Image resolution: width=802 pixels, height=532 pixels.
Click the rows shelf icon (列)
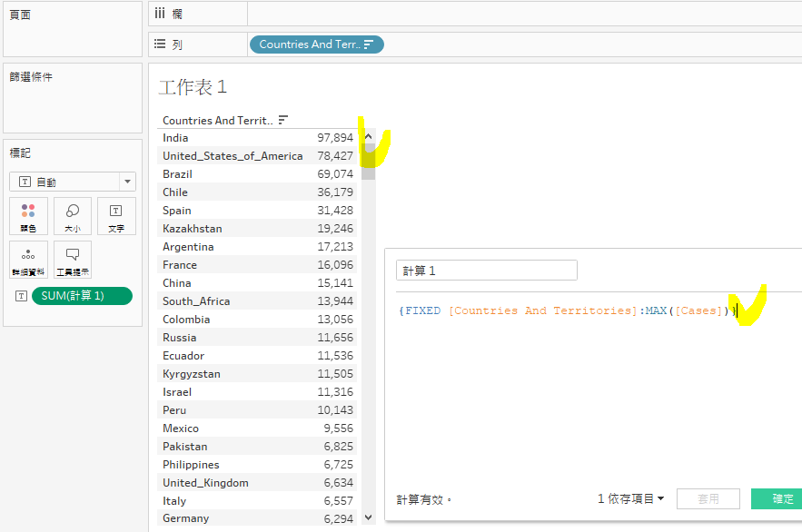point(160,44)
